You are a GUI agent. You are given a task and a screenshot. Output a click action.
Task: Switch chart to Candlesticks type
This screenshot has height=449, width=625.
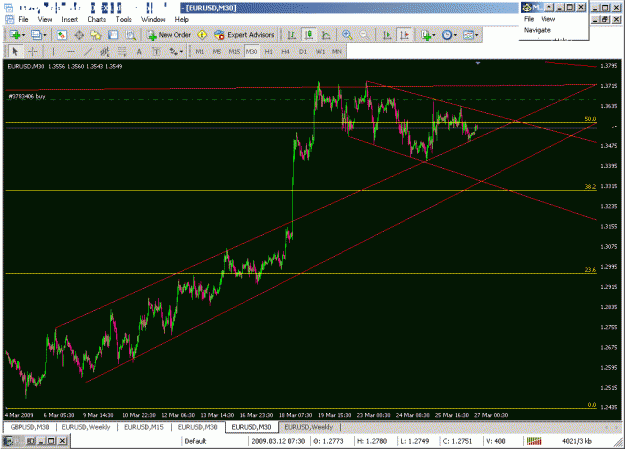[309, 35]
